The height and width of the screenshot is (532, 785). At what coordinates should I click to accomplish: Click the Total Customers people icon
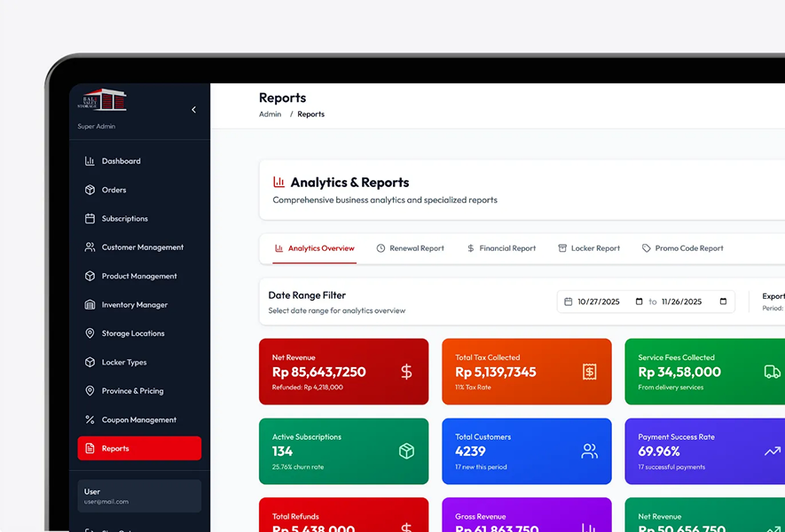[590, 451]
